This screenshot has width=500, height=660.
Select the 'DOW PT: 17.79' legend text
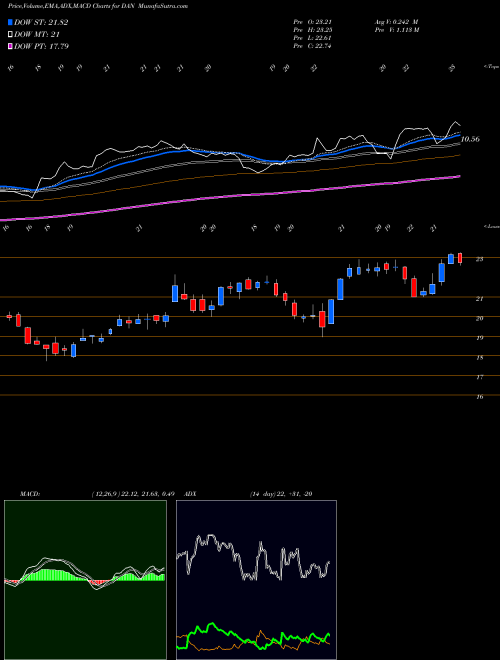41,46
